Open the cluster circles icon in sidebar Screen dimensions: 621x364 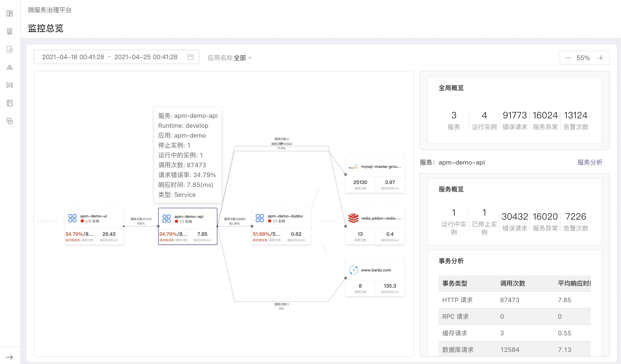click(x=10, y=67)
